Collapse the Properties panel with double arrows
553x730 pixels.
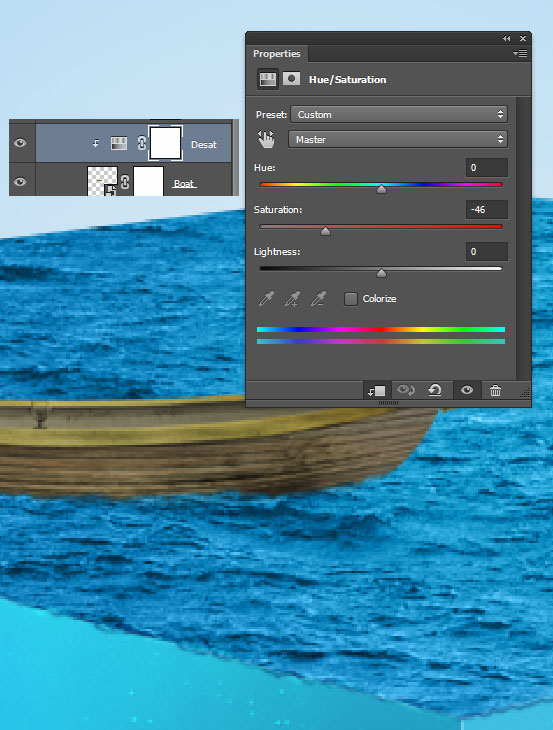pyautogui.click(x=506, y=39)
